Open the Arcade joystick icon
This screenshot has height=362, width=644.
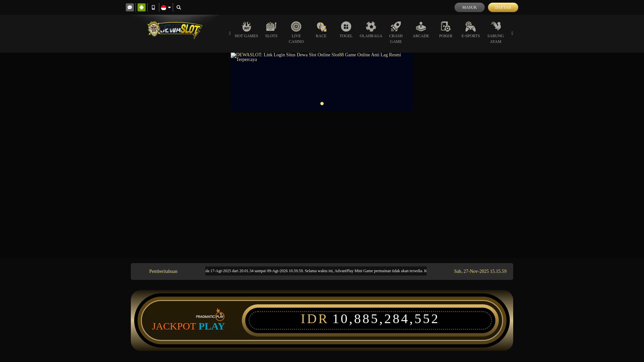[421, 26]
